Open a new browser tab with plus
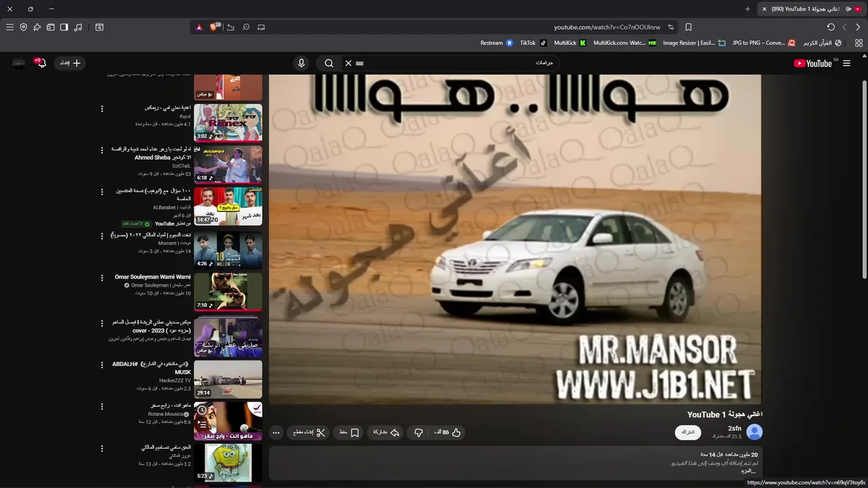Viewport: 868px width, 488px height. (x=747, y=9)
